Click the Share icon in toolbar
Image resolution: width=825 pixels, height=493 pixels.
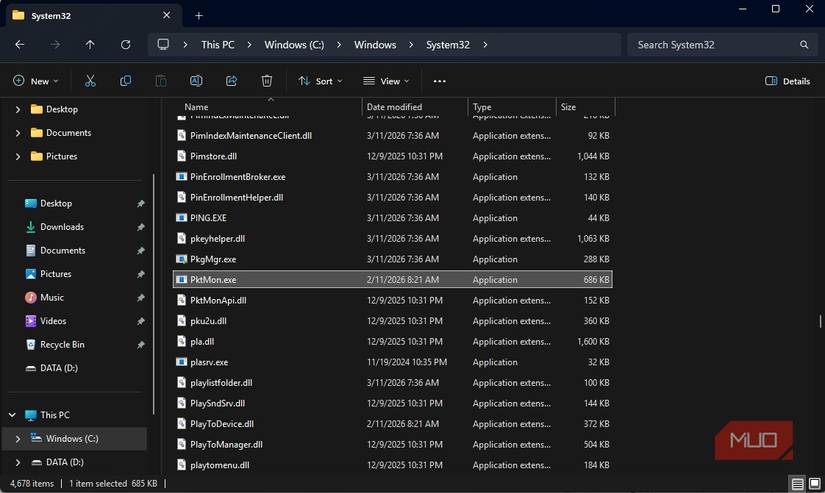coord(232,81)
